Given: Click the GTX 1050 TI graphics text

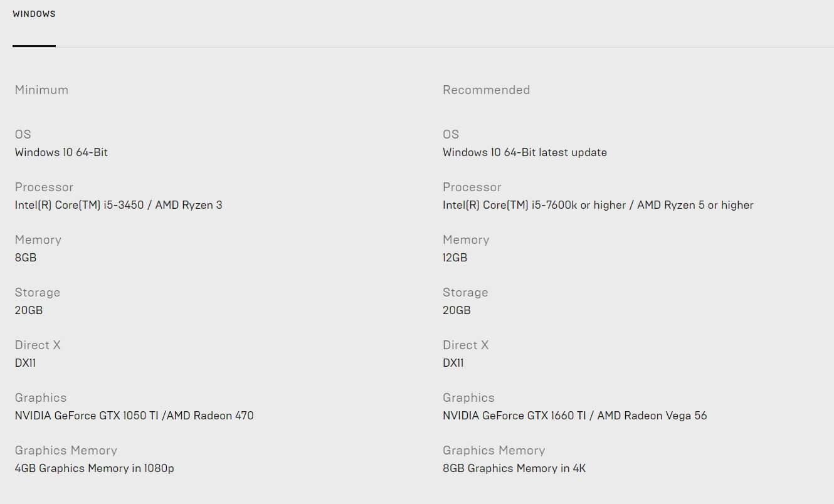Looking at the screenshot, I should [134, 416].
